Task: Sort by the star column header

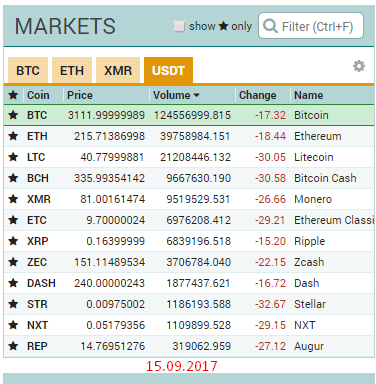Action: 13,95
